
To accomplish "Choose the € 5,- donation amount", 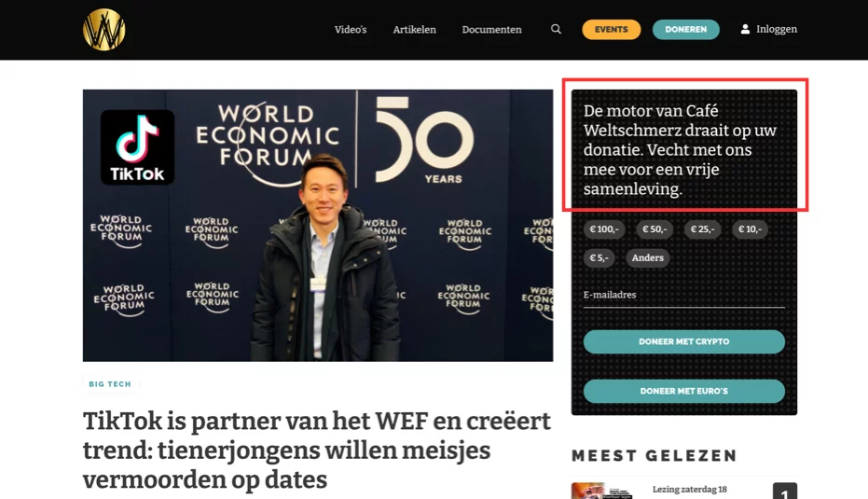I will [599, 258].
